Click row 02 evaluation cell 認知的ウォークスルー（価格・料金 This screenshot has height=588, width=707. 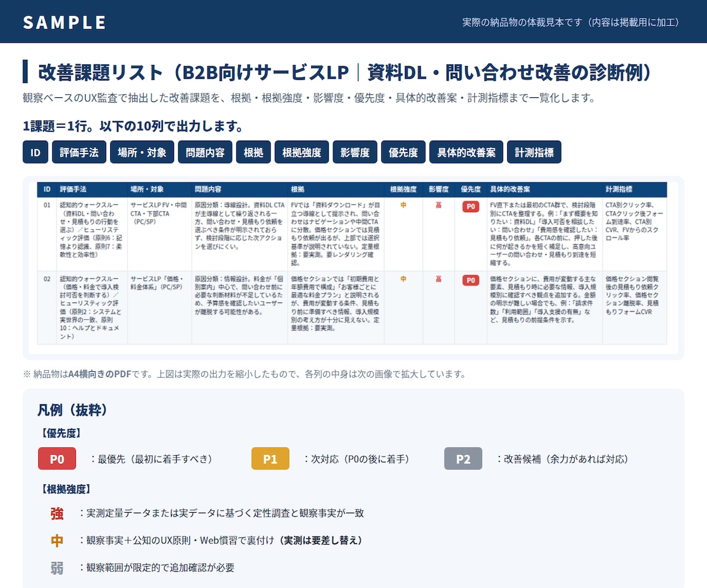91,308
